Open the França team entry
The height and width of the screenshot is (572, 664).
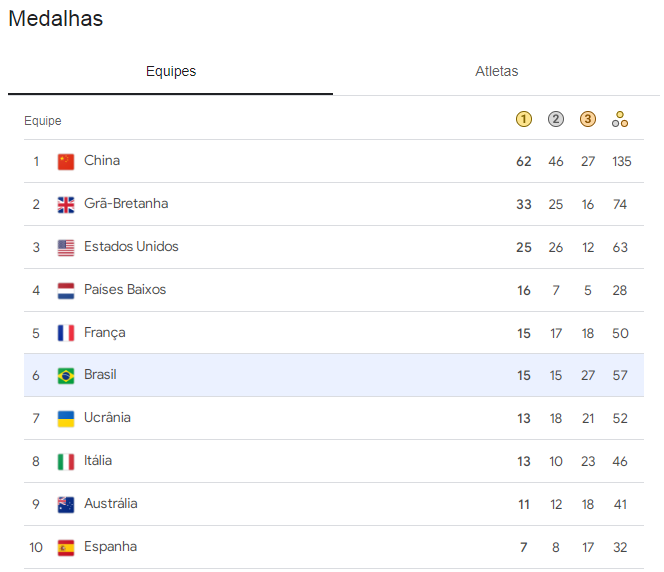coord(104,333)
